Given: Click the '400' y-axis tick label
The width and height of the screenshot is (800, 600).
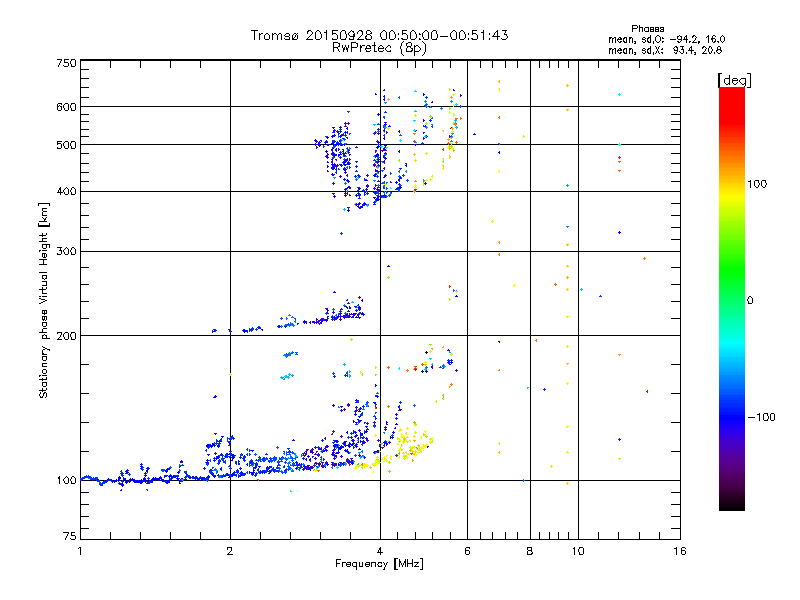Looking at the screenshot, I should 66,192.
